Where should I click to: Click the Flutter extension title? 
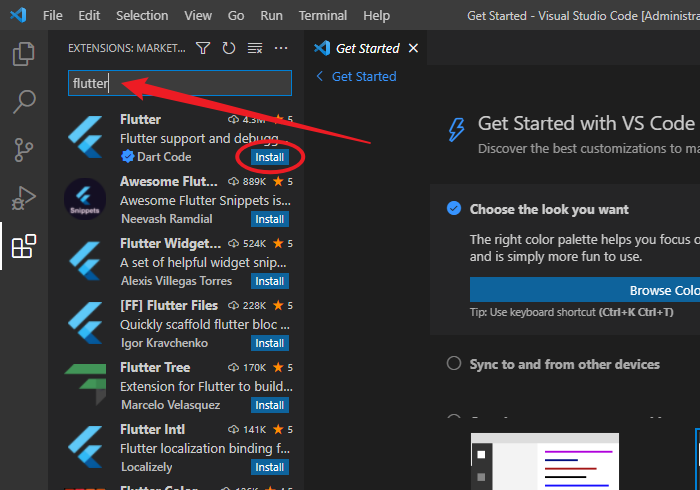[x=140, y=119]
